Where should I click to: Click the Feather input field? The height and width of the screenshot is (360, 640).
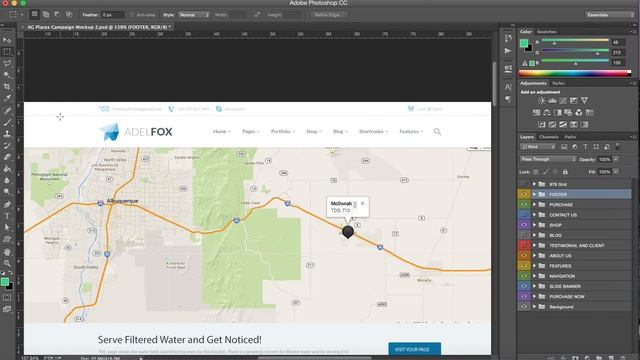click(x=112, y=15)
